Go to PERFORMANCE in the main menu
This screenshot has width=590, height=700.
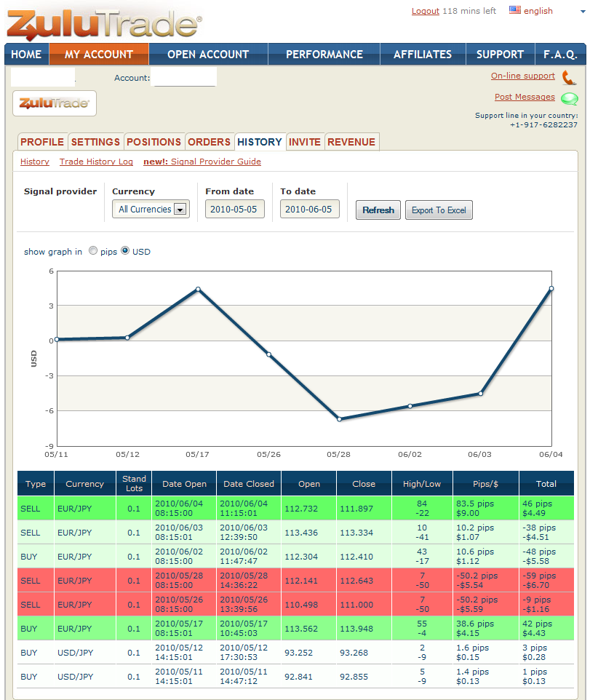[x=324, y=55]
